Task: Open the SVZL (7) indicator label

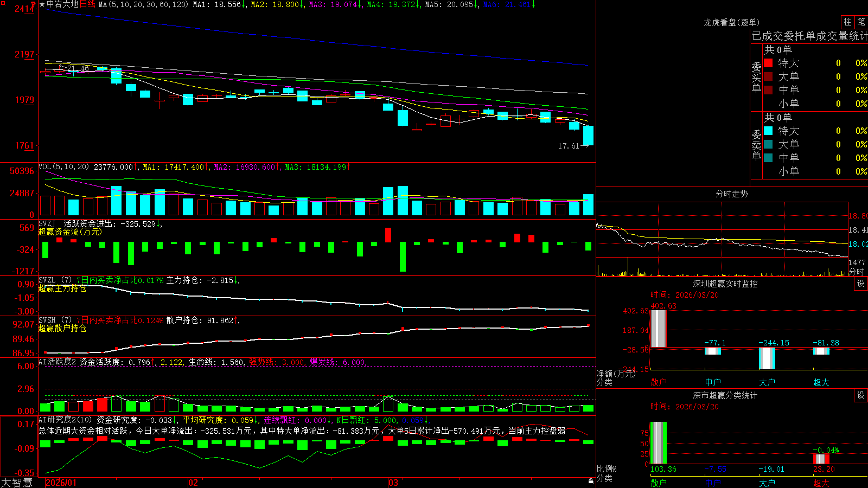Action: pyautogui.click(x=55, y=280)
